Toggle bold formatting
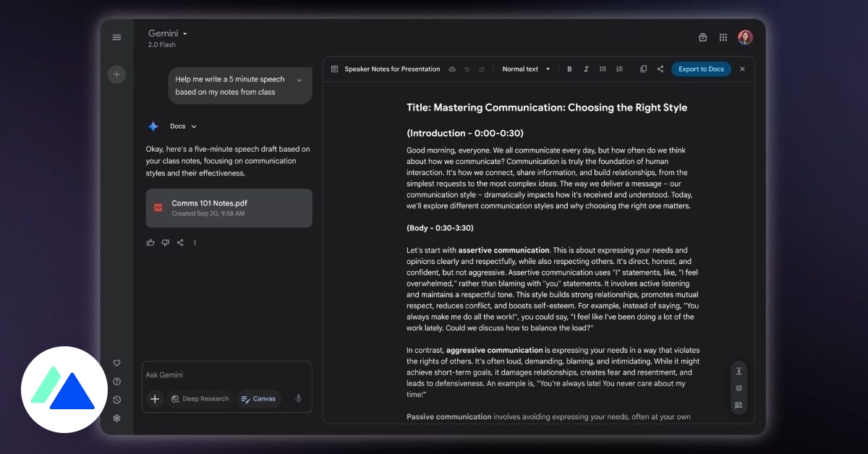This screenshot has height=454, width=868. point(569,69)
